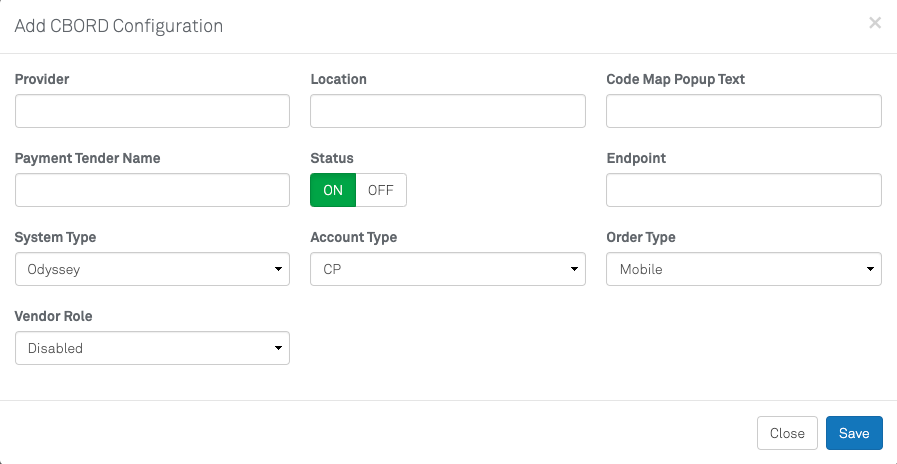Expand the Account Type dropdown showing CP
This screenshot has width=897, height=464.
coord(447,269)
